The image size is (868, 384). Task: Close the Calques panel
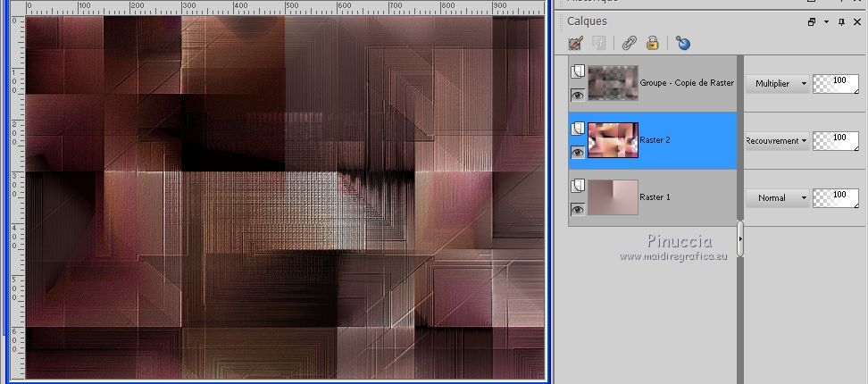[x=857, y=22]
